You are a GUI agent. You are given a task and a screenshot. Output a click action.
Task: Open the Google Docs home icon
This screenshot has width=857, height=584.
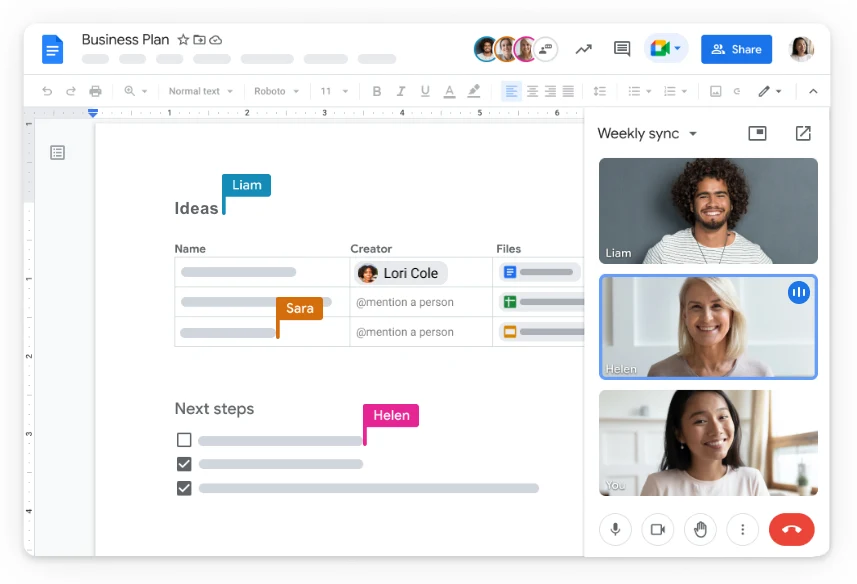coord(52,49)
